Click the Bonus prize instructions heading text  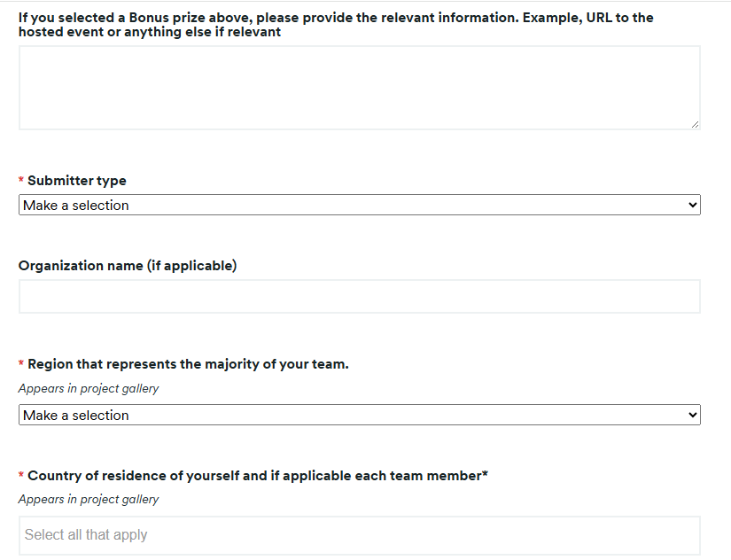coord(336,25)
